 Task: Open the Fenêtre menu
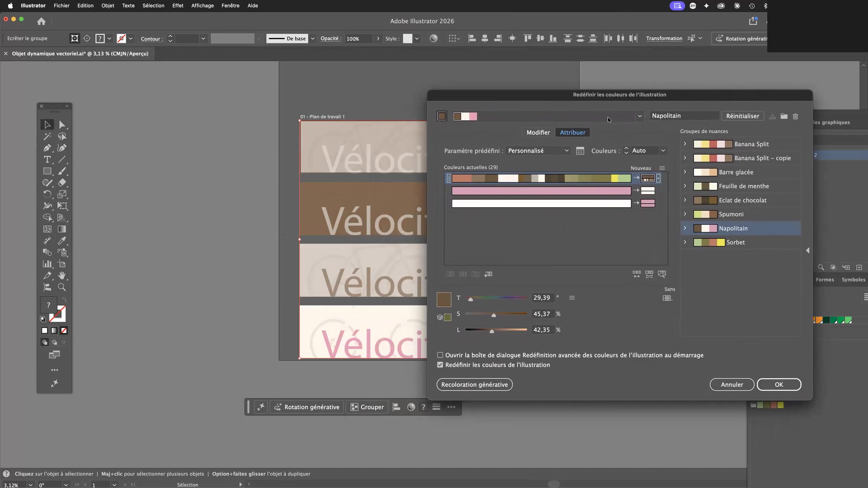[230, 5]
